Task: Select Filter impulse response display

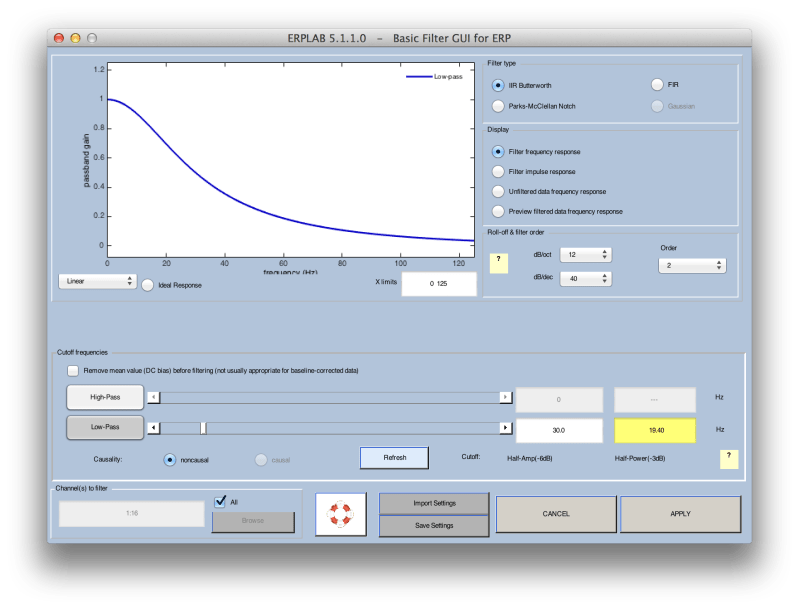Action: pos(498,172)
